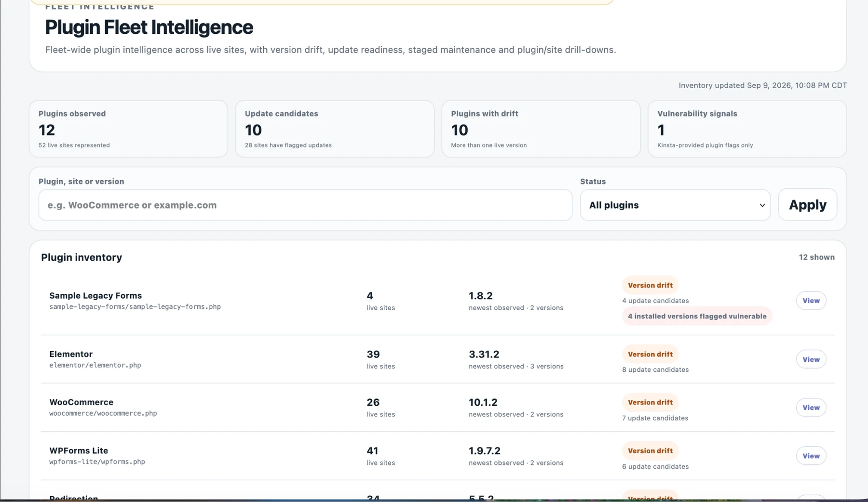
Task: Click the Apply filter button
Action: [808, 205]
